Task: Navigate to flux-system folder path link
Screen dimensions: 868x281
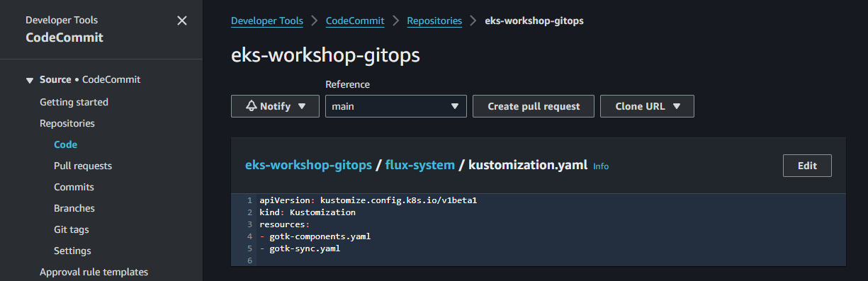Action: point(420,165)
